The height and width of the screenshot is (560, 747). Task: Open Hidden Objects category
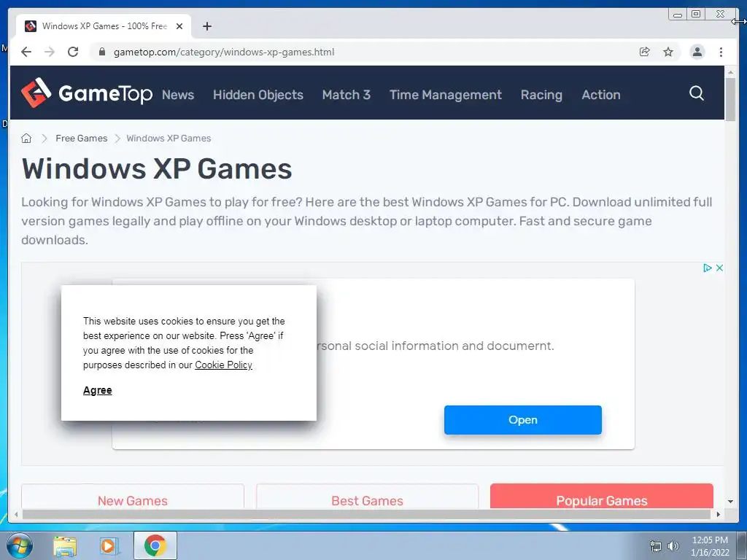pyautogui.click(x=258, y=95)
